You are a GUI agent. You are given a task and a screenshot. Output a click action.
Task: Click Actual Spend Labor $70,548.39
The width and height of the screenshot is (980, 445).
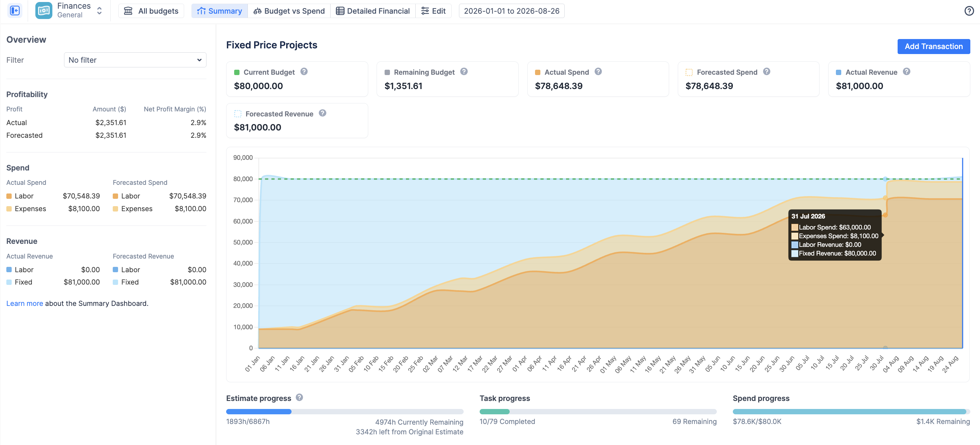coord(81,196)
